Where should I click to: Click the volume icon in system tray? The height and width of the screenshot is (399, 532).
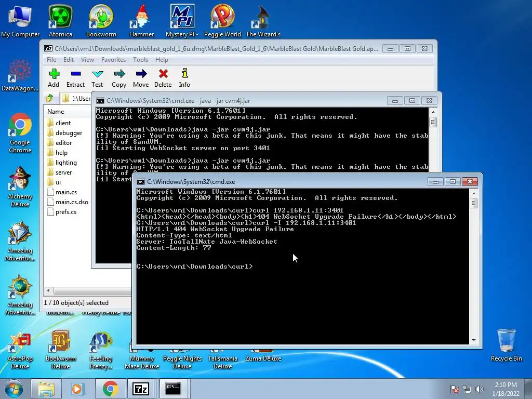(x=480, y=389)
